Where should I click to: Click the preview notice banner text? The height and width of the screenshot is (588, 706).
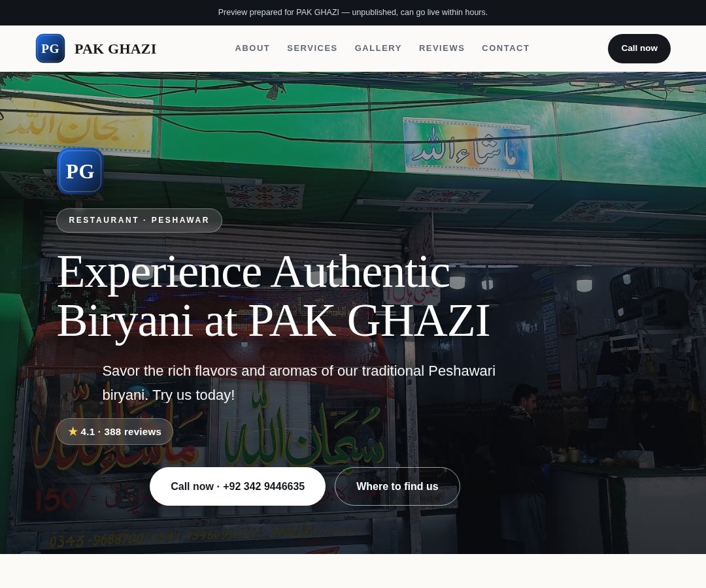click(352, 12)
